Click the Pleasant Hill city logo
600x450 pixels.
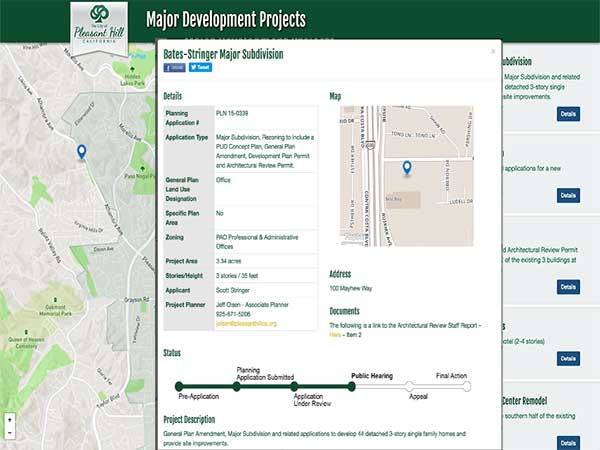[x=99, y=23]
